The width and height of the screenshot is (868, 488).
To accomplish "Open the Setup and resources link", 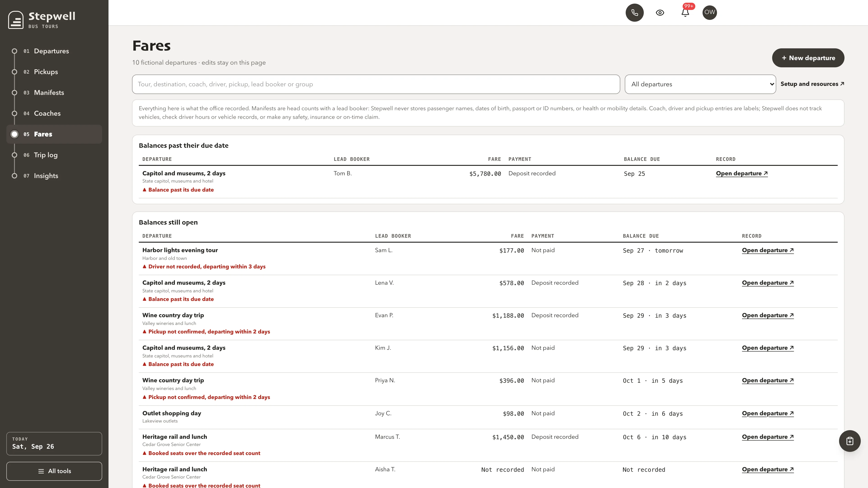I will click(812, 84).
